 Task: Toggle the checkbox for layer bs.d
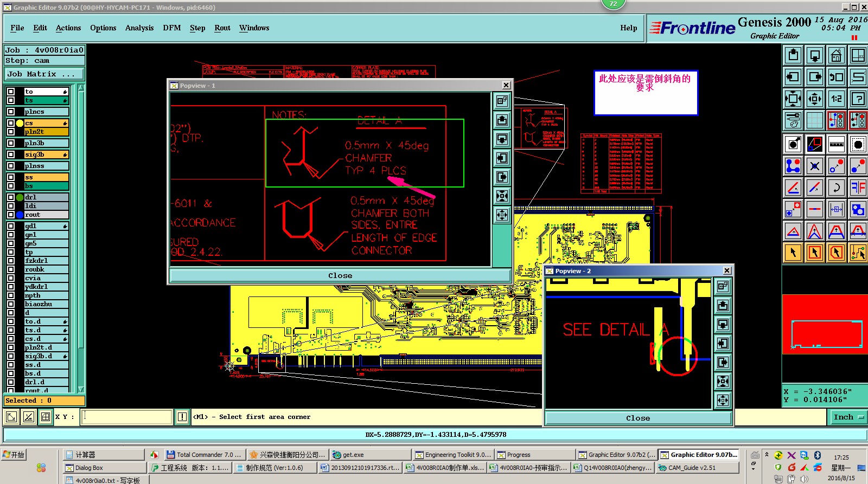[11, 373]
